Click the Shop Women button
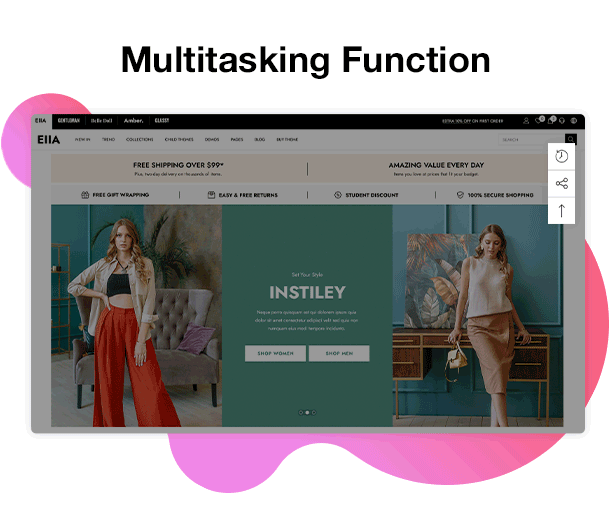613x520 pixels. tap(275, 354)
